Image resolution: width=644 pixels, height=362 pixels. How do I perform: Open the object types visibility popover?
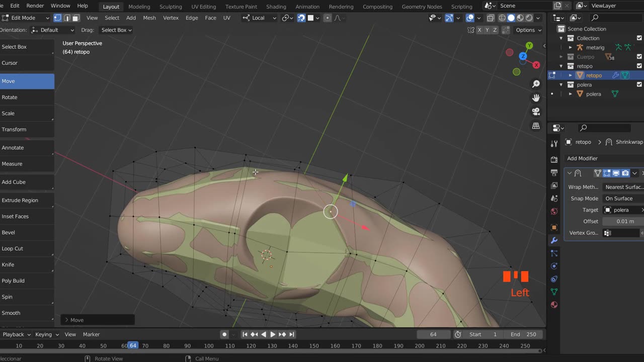435,18
